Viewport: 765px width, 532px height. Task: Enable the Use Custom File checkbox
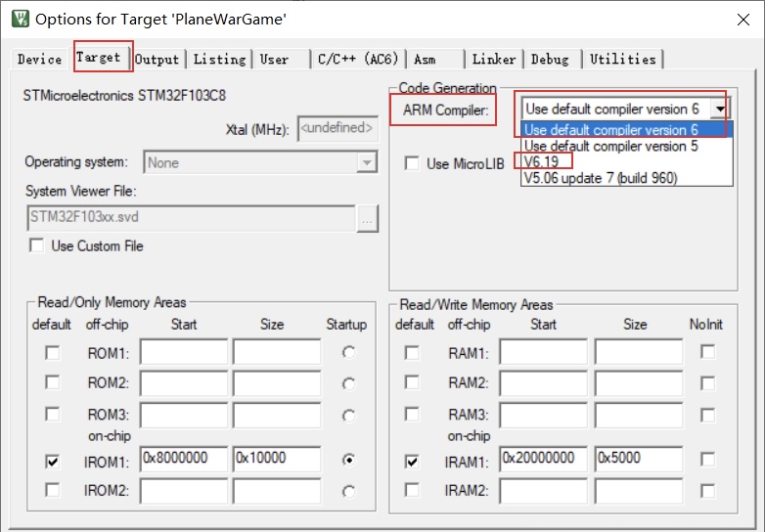(x=36, y=245)
